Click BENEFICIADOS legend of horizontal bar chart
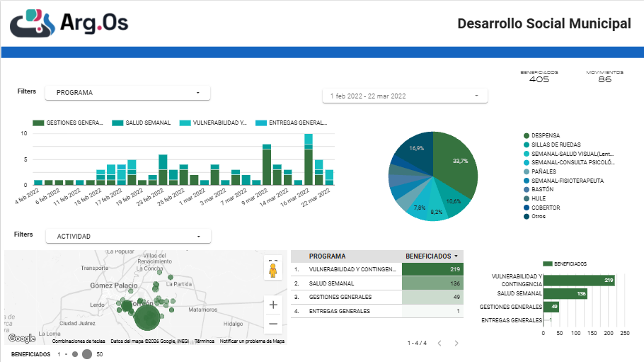 (x=565, y=264)
